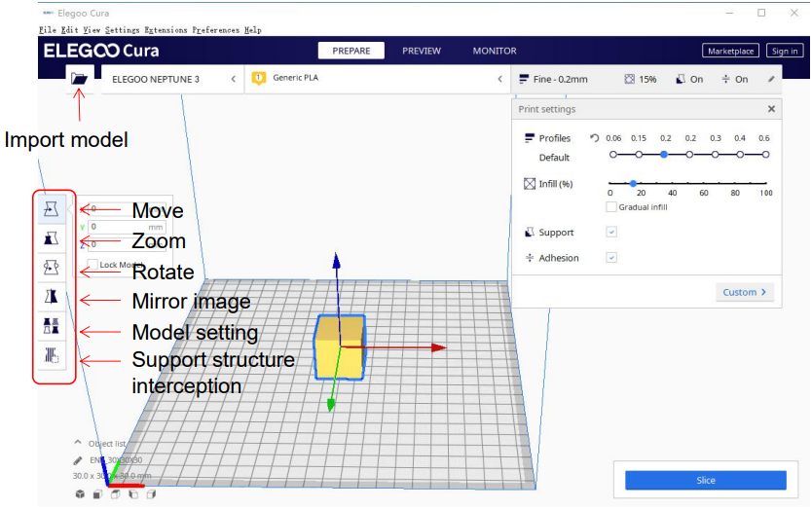Select the 0.4 profile slider stop
The height and width of the screenshot is (509, 812).
740,155
